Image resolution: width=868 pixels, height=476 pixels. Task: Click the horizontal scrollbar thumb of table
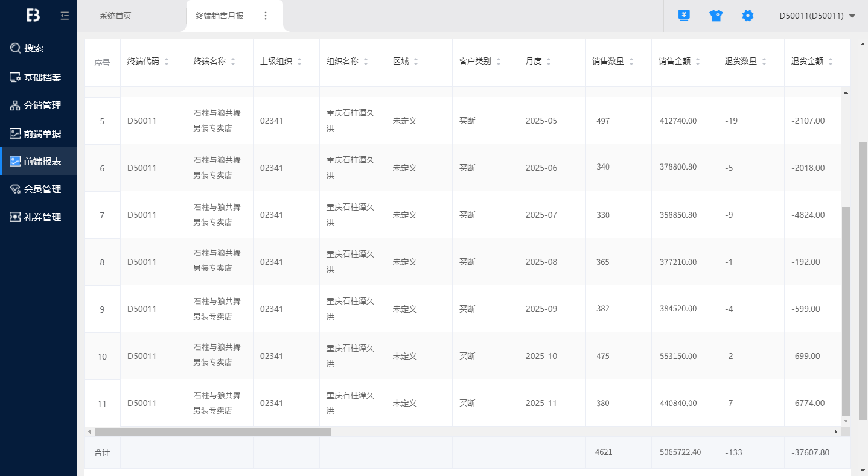click(x=212, y=432)
